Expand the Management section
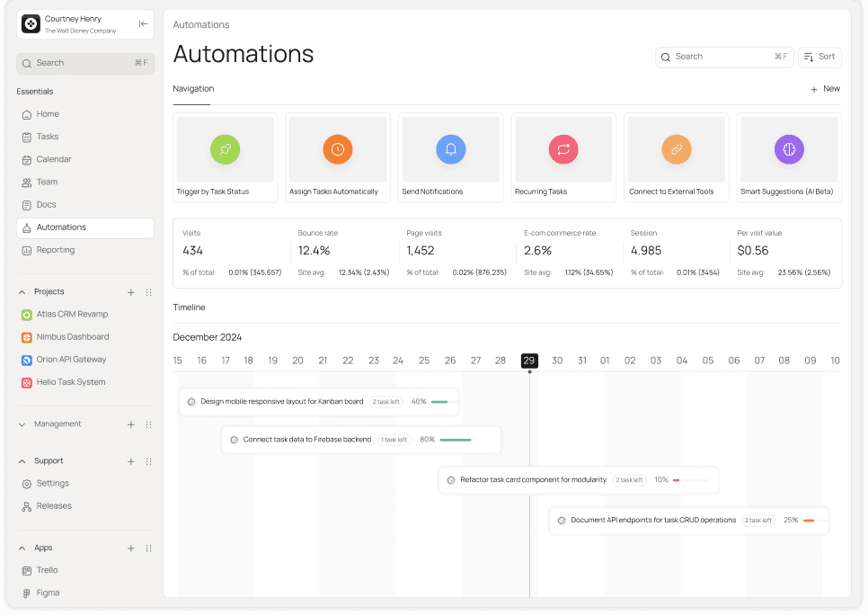The width and height of the screenshot is (868, 615). (22, 424)
